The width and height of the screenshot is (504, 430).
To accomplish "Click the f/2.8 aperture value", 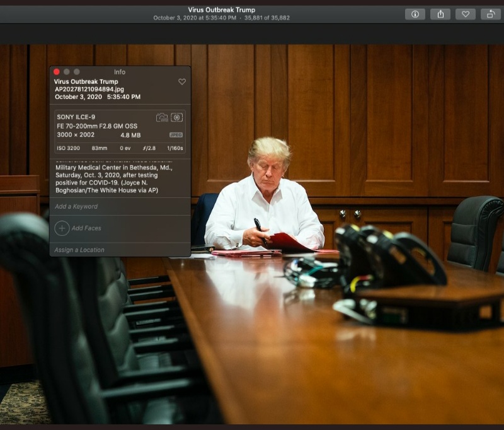I will coord(149,148).
